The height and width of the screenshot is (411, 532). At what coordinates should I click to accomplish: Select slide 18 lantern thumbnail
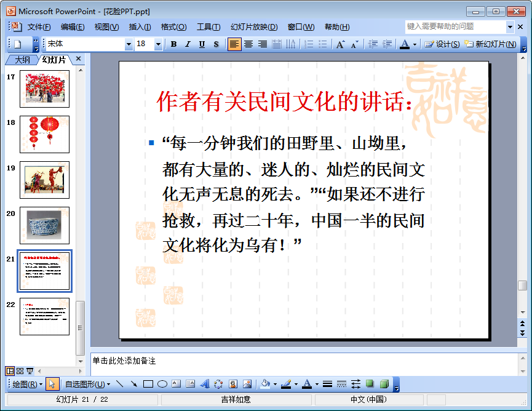44,134
